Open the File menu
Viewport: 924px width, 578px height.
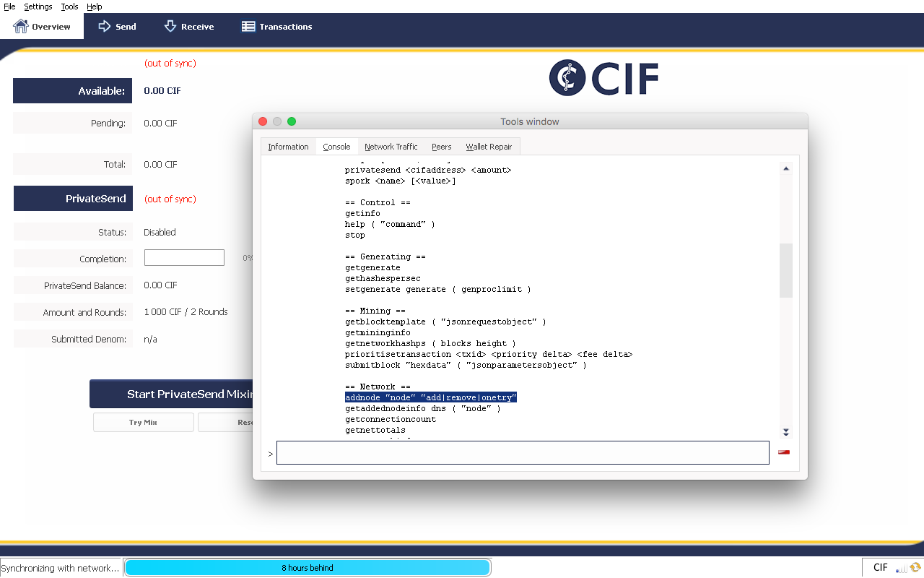[x=9, y=7]
